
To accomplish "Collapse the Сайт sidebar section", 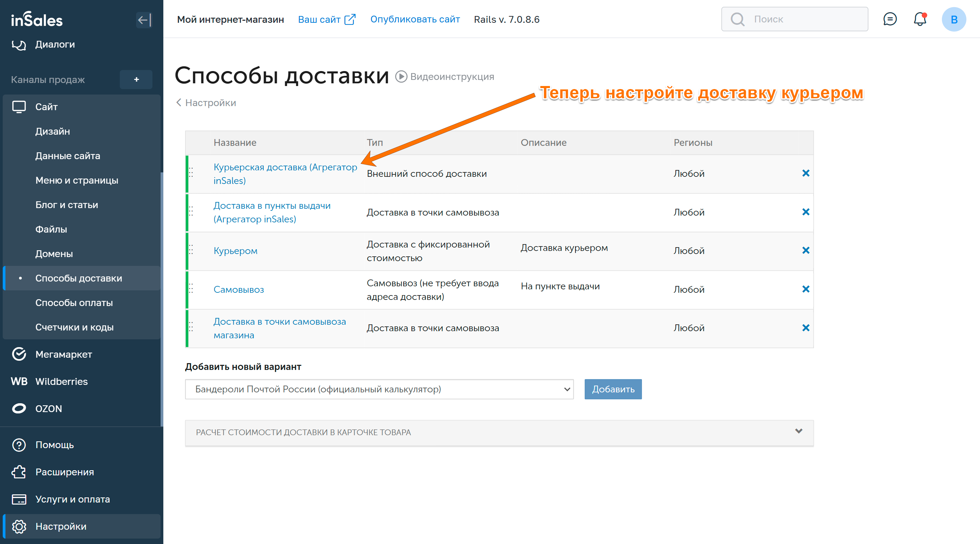I will 46,107.
